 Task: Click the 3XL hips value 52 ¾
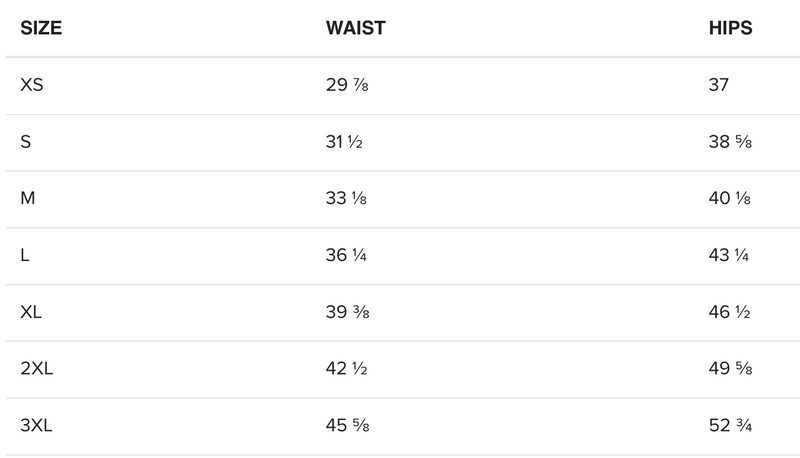(x=729, y=426)
